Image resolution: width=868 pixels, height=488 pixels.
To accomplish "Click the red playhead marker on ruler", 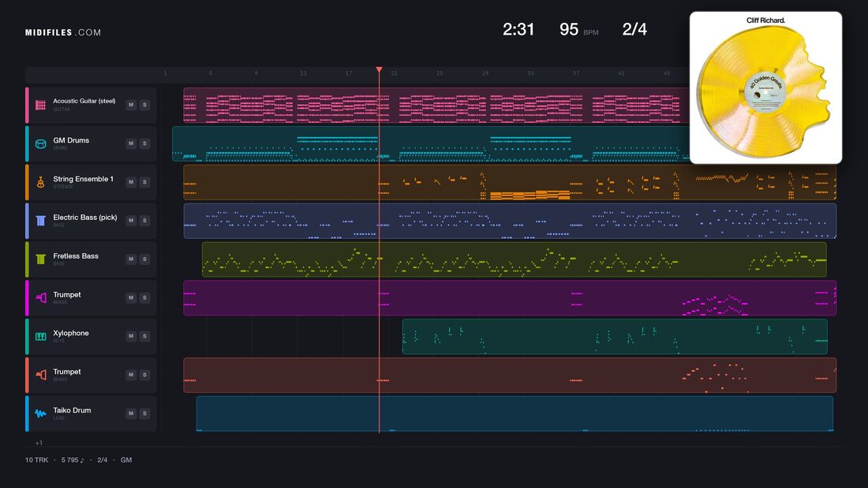I will 380,70.
